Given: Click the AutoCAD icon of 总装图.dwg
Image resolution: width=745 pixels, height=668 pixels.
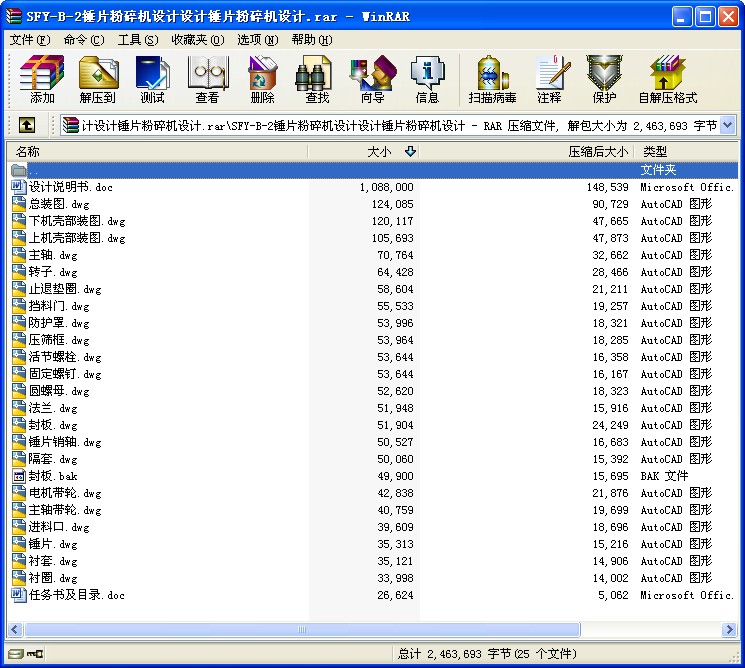Looking at the screenshot, I should click(18, 204).
